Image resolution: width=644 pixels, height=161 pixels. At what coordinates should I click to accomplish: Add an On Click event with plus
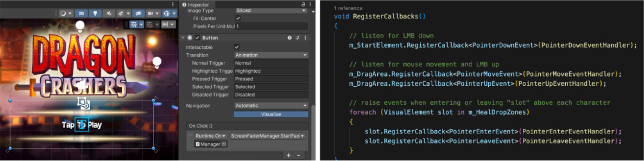tap(289, 155)
